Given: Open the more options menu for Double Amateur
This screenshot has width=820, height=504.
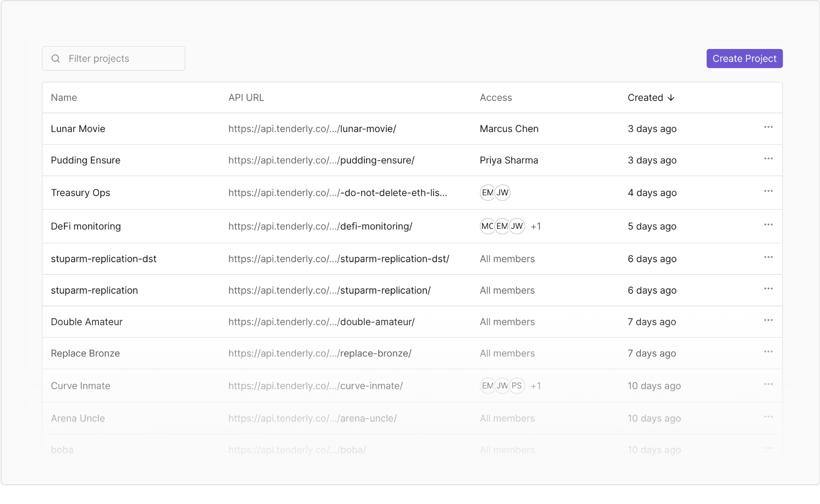Looking at the screenshot, I should point(768,320).
